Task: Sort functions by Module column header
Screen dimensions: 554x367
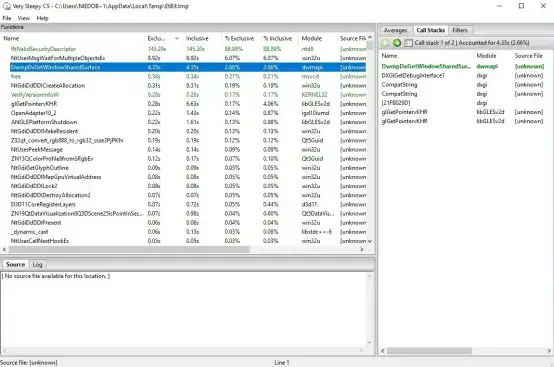Action: (312, 38)
